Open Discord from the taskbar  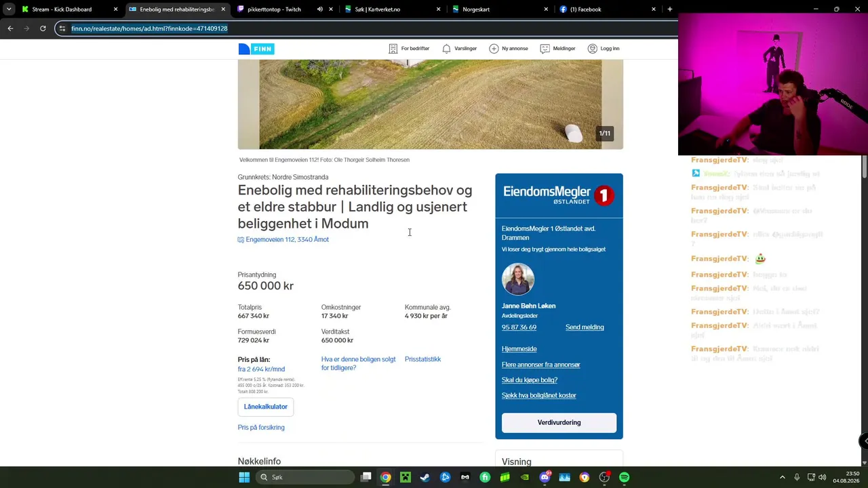click(545, 477)
